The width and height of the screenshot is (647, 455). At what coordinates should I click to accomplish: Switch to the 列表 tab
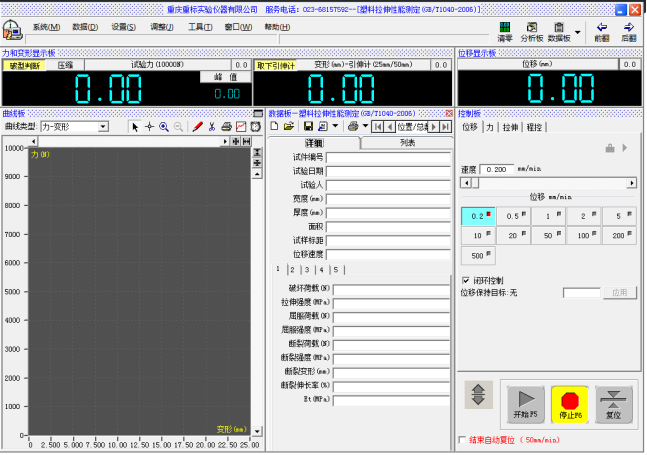coord(407,143)
